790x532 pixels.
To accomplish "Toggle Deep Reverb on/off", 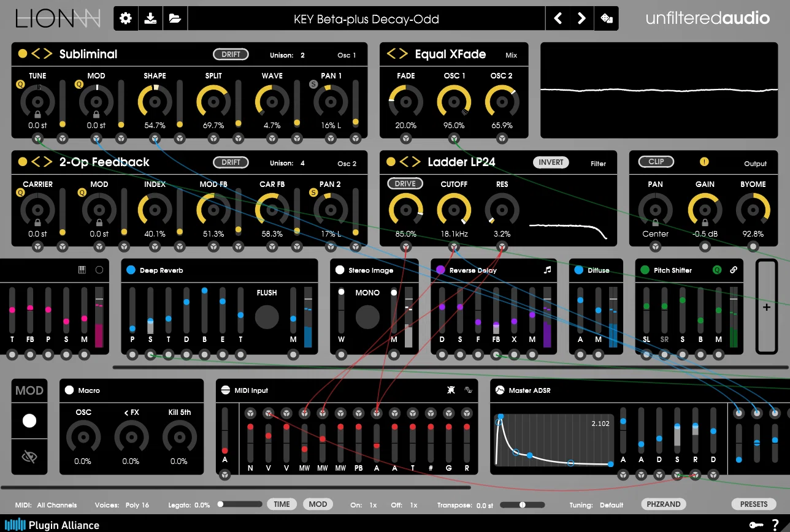I will coord(131,270).
